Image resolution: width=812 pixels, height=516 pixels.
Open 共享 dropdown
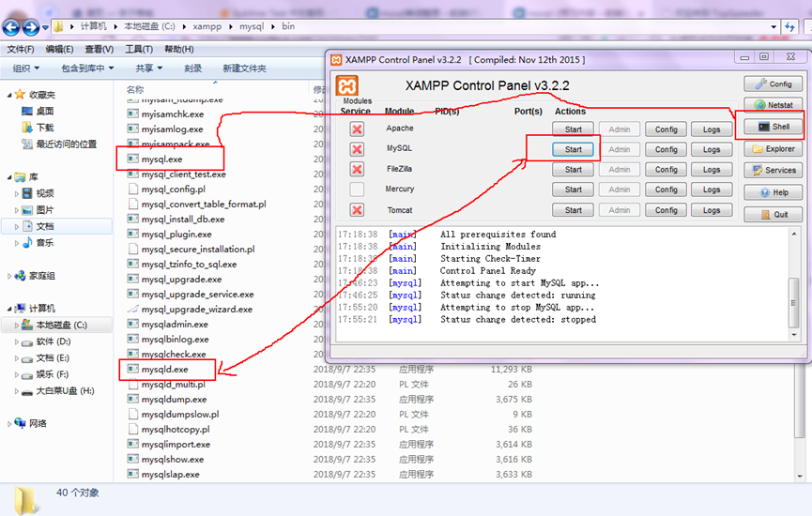(149, 68)
